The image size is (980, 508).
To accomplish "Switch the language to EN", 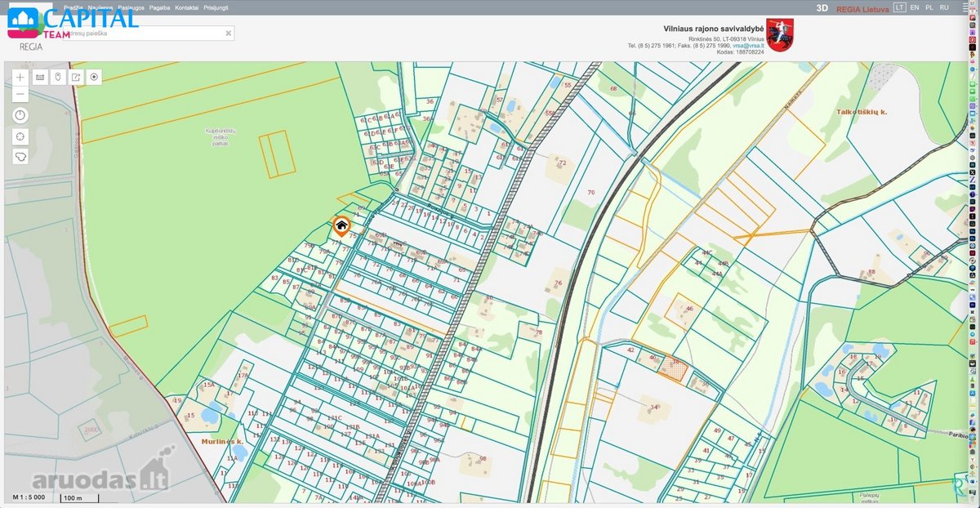I will click(915, 7).
